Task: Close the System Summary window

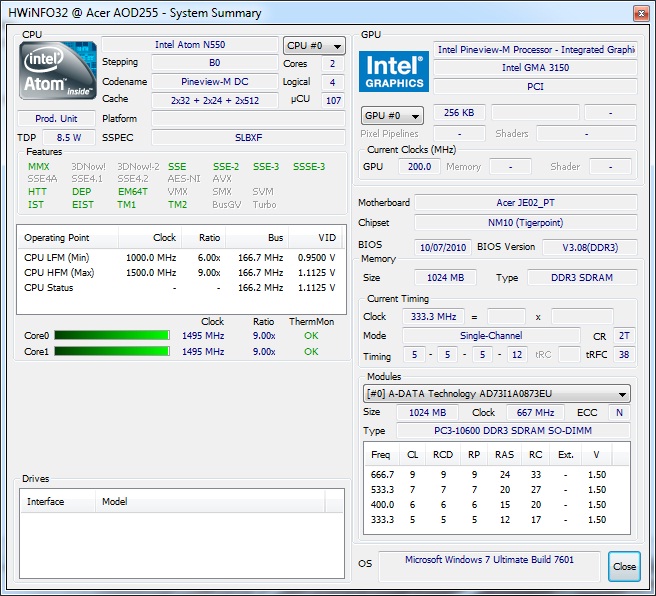Action: (x=624, y=566)
